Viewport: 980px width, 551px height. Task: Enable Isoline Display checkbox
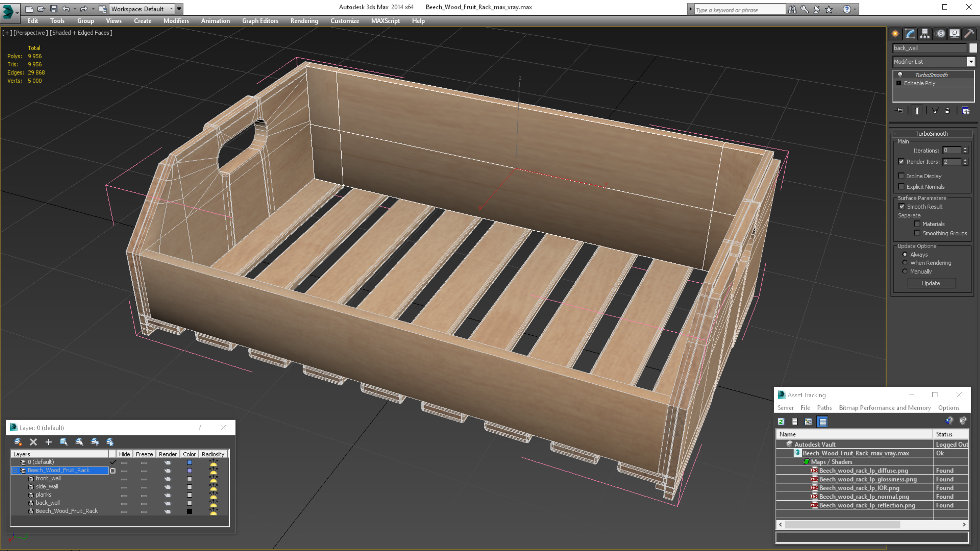coord(901,176)
